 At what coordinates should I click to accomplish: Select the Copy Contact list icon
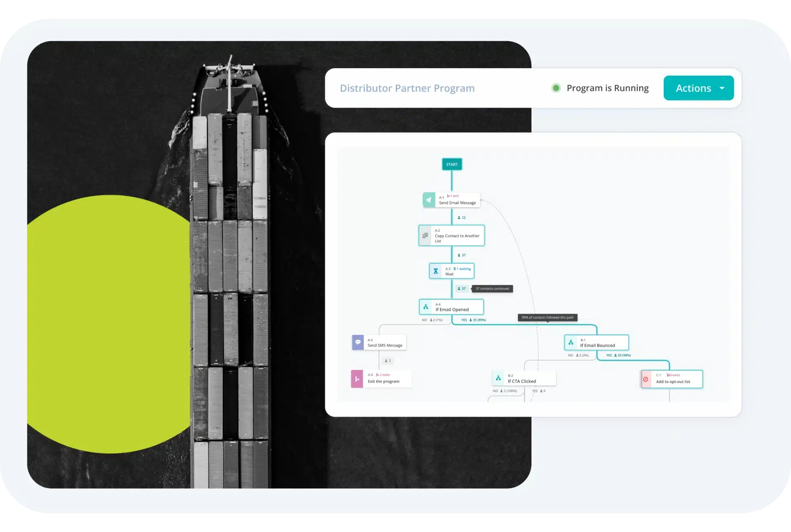tap(425, 236)
